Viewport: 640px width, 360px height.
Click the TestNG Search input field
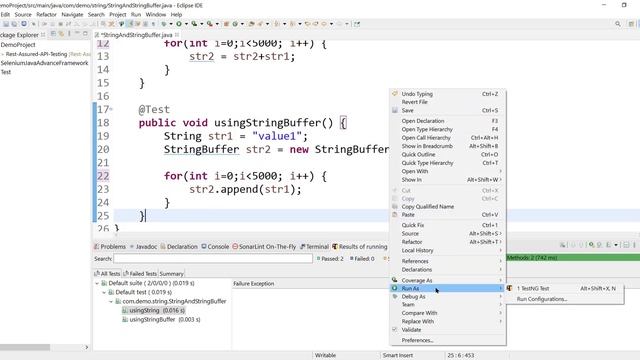point(213,258)
